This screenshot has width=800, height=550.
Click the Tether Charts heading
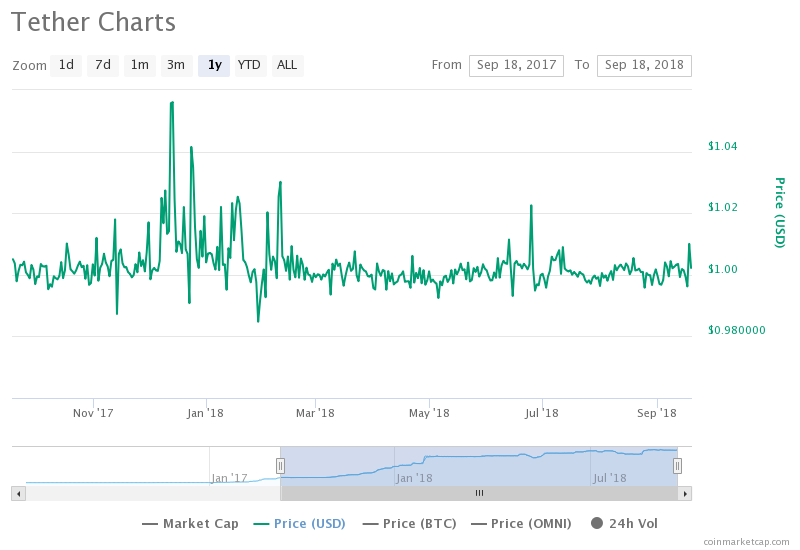(93, 22)
